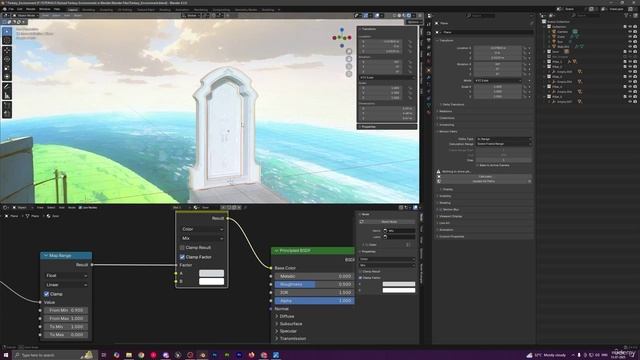Toggle Clamp checkbox in Map Range node
Image resolution: width=640 pixels, height=360 pixels.
(x=47, y=294)
